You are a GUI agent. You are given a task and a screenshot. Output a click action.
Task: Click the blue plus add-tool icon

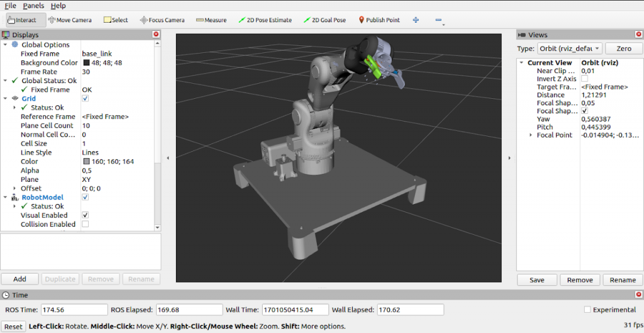(x=416, y=20)
